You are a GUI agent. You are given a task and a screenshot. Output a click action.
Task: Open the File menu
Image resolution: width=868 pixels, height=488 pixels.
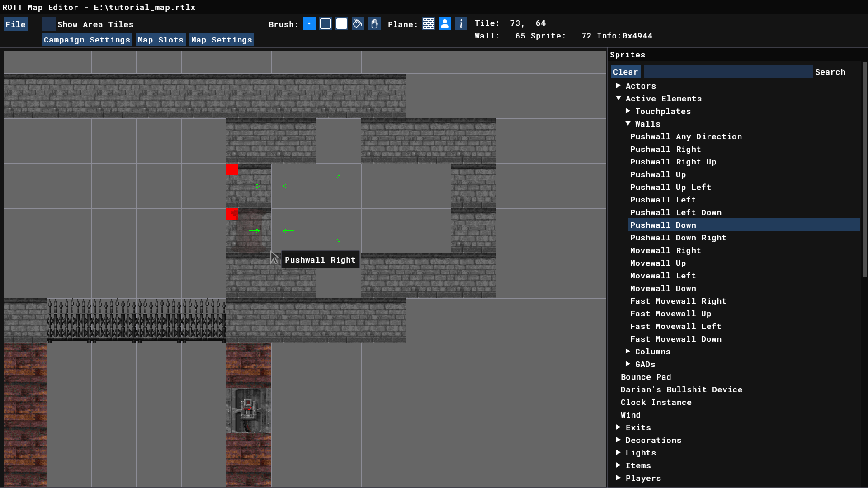click(15, 24)
